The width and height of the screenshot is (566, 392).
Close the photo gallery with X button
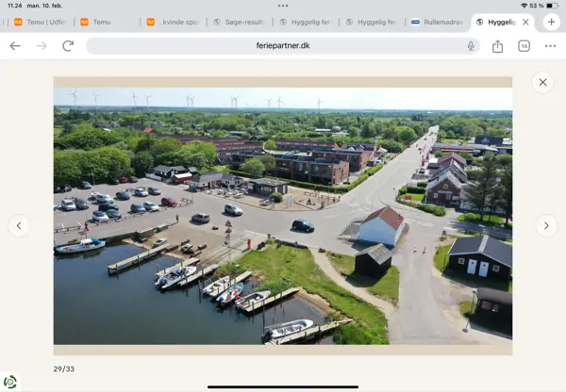542,83
